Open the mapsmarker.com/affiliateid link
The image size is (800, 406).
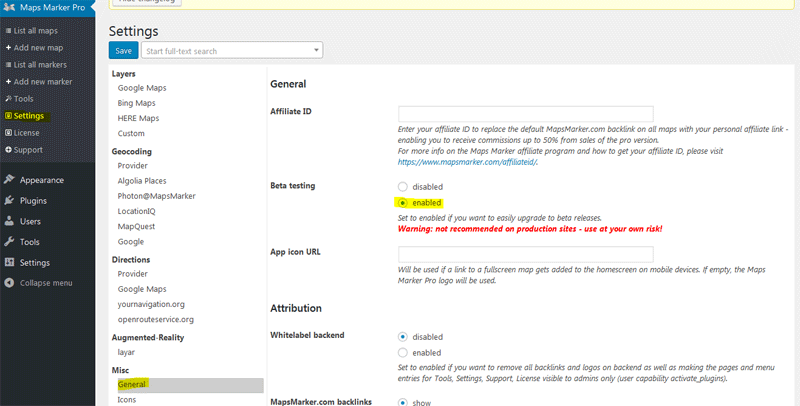coord(468,162)
